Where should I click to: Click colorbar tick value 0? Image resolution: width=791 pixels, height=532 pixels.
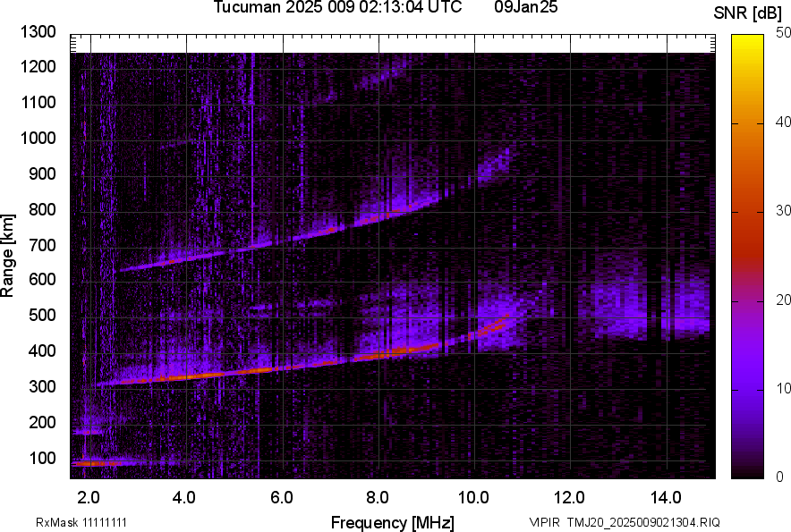point(780,477)
